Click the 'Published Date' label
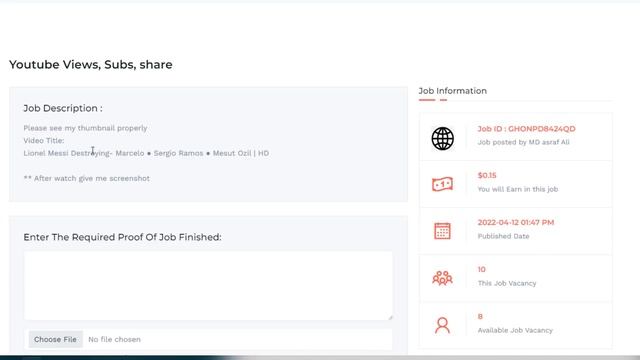This screenshot has width=640, height=360. pyautogui.click(x=503, y=236)
